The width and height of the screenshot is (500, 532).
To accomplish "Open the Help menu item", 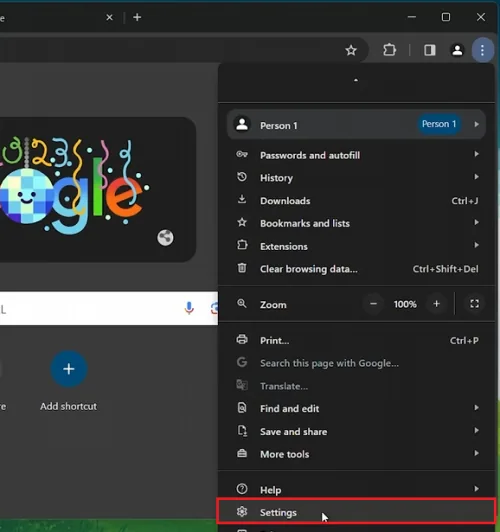I will click(x=356, y=489).
